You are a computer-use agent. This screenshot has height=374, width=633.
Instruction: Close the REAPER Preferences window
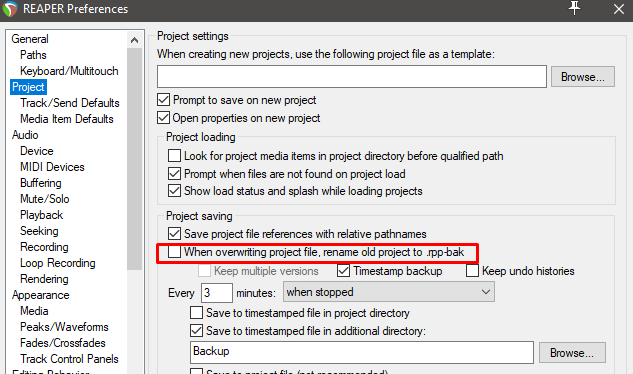[618, 9]
